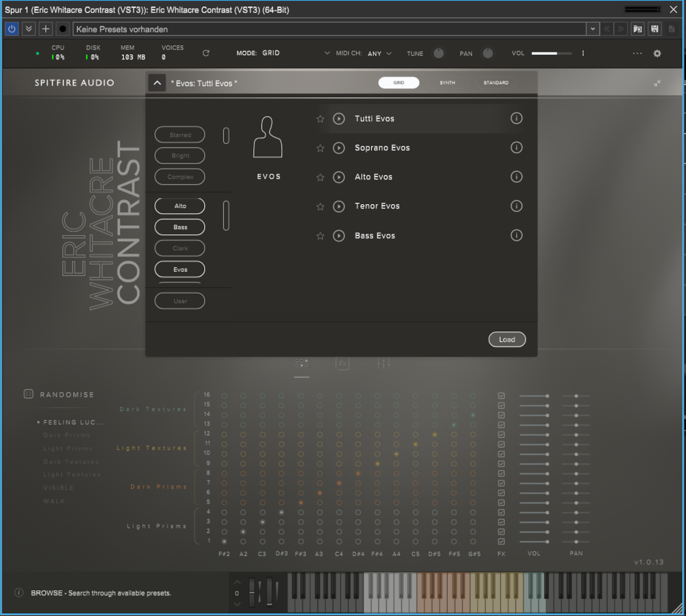Preview the Soprano Evos preset
This screenshot has width=686, height=616.
tap(339, 148)
